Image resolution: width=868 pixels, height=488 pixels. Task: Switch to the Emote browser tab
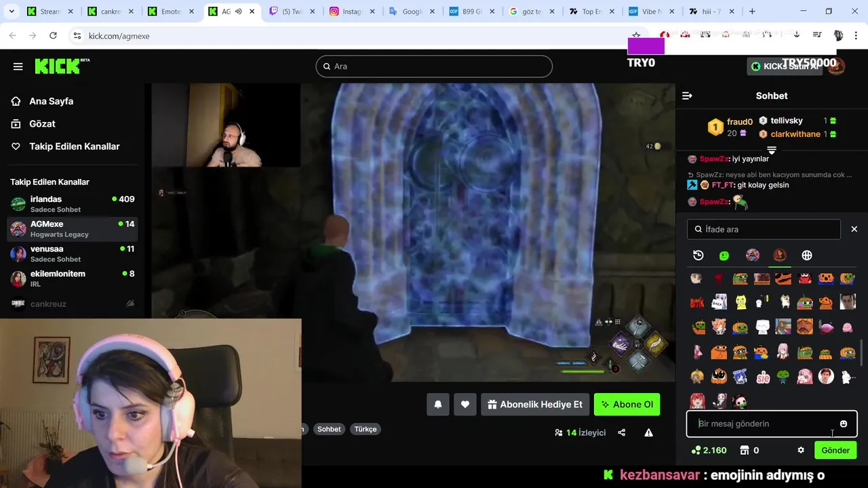pos(170,12)
